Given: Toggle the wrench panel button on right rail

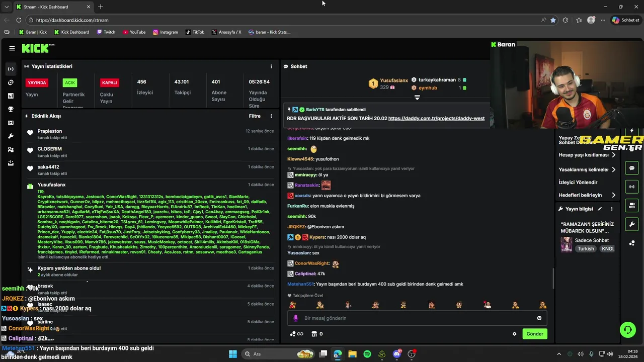Looking at the screenshot, I should pyautogui.click(x=632, y=224).
